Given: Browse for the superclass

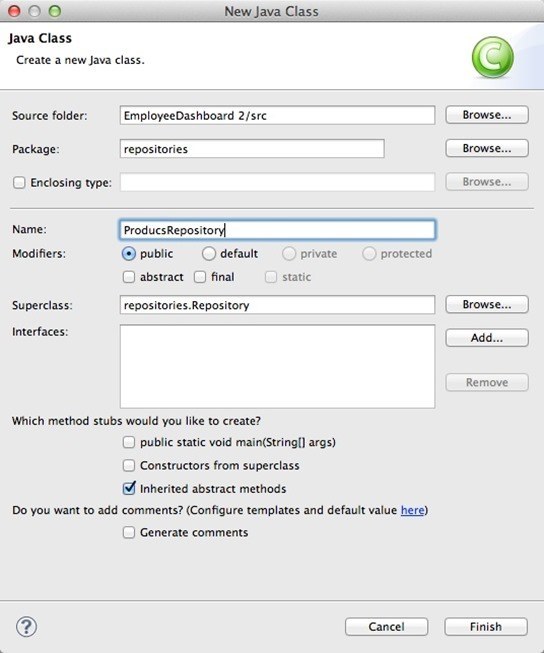Looking at the screenshot, I should 487,304.
